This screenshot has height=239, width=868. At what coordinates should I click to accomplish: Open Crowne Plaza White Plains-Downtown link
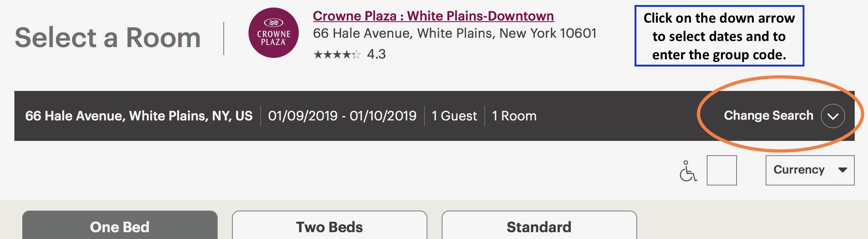coord(433,16)
